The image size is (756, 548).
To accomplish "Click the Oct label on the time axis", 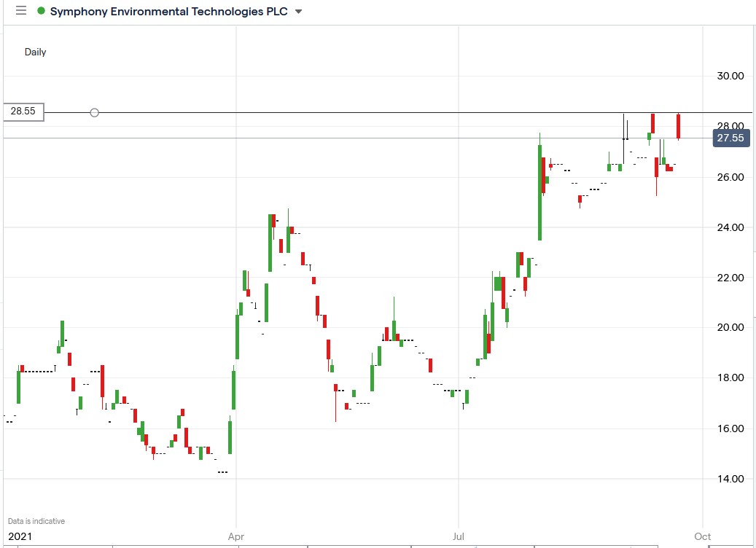I will point(702,536).
